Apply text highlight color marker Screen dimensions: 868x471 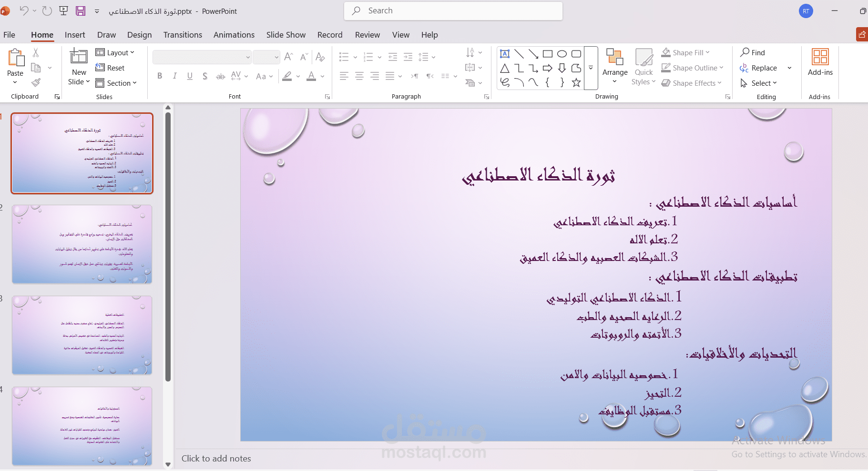287,76
